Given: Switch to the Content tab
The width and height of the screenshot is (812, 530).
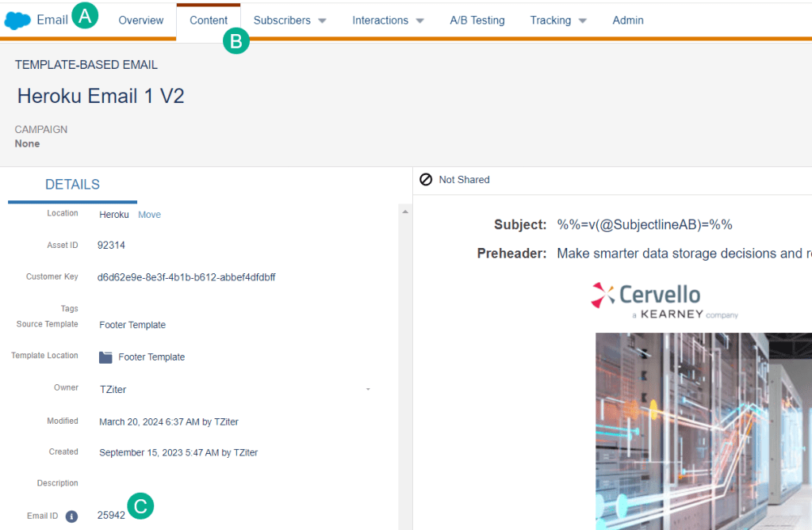Looking at the screenshot, I should tap(209, 21).
